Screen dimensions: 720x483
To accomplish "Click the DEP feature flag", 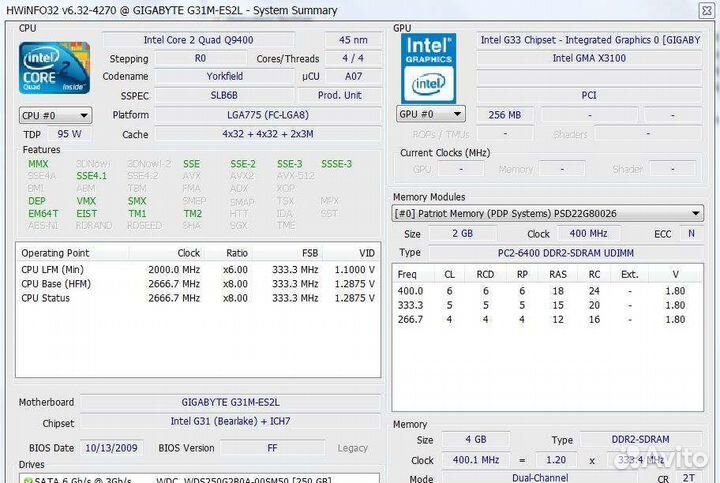I will (x=37, y=201).
